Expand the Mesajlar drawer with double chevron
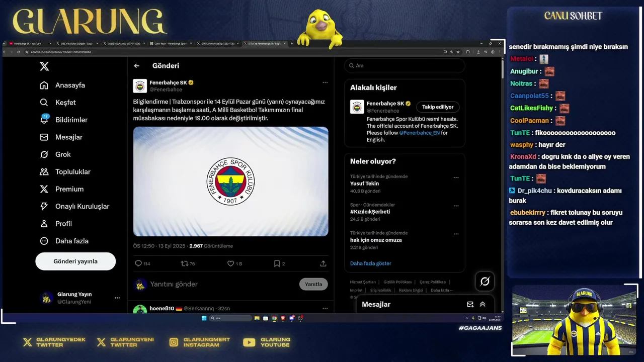 pyautogui.click(x=482, y=304)
